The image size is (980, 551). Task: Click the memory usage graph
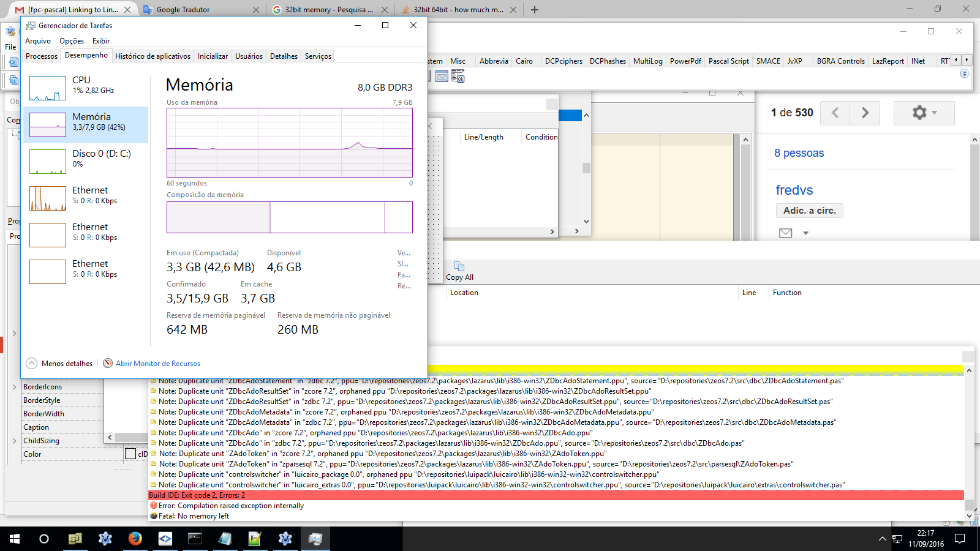point(290,143)
